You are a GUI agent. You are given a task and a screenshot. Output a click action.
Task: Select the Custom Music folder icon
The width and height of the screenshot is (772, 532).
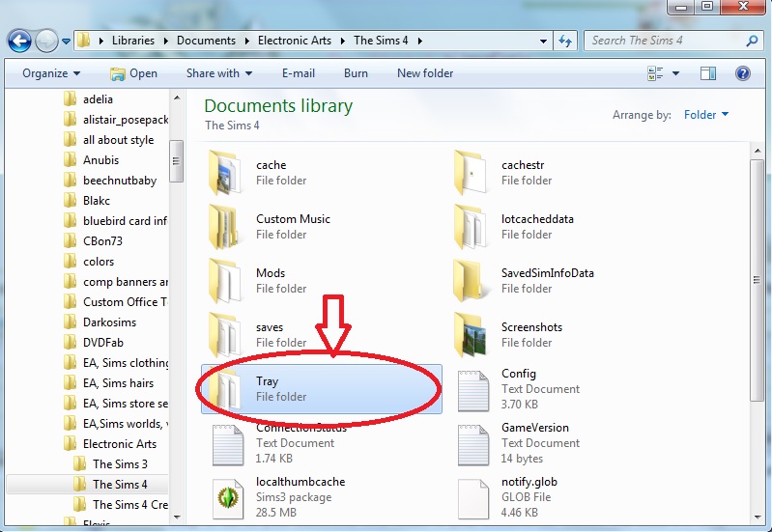[225, 227]
